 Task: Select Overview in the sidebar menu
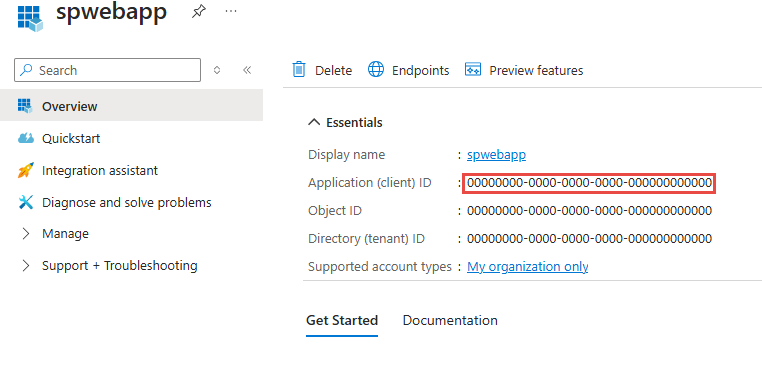point(131,105)
